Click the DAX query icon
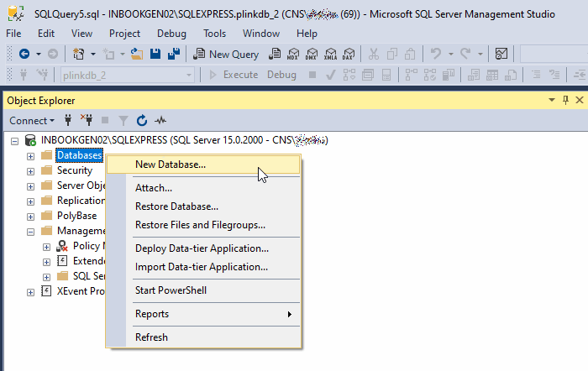Viewport: 588px width, 371px height. 349,55
